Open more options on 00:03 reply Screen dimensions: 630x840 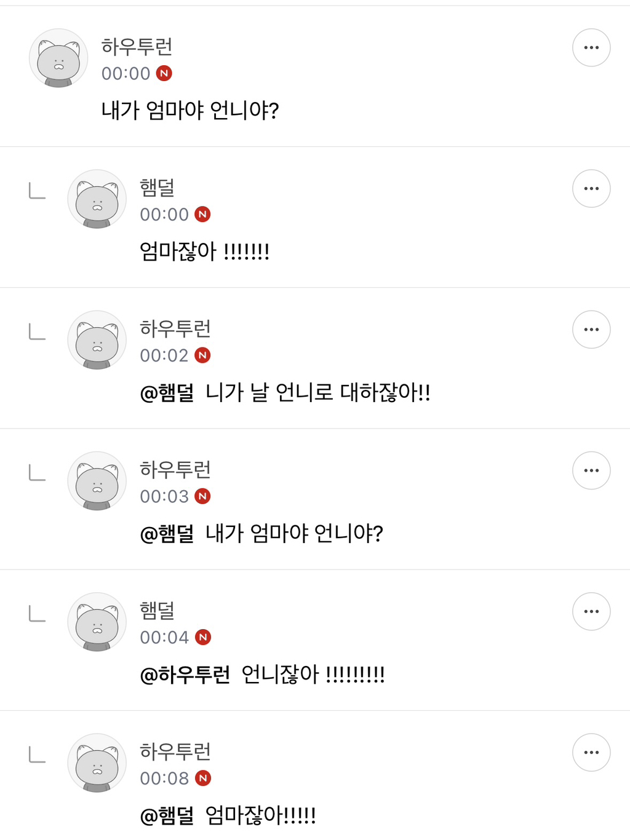[x=591, y=470]
